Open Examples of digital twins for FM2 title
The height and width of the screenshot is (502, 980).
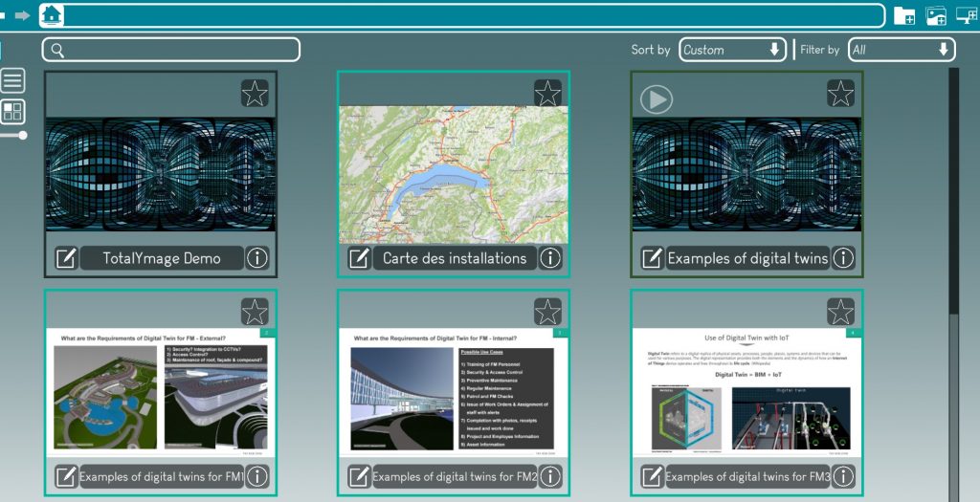(455, 476)
